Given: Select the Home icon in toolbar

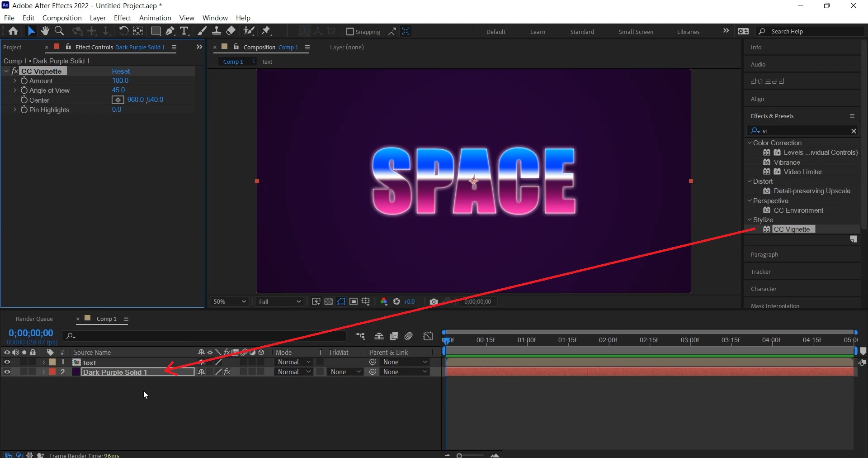Looking at the screenshot, I should pos(13,31).
